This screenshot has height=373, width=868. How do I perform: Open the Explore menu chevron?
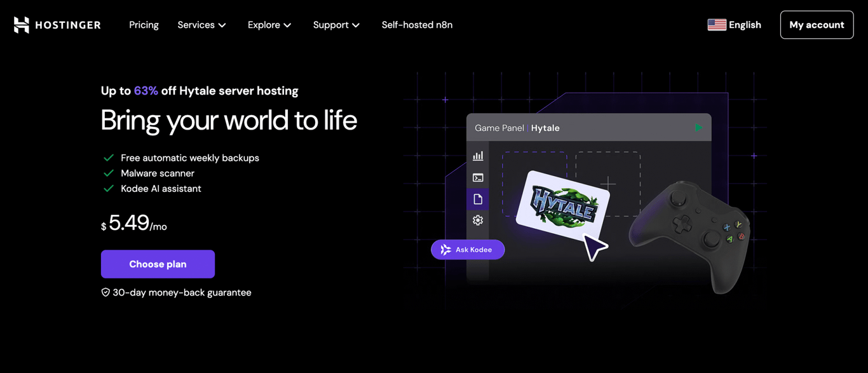coord(288,25)
